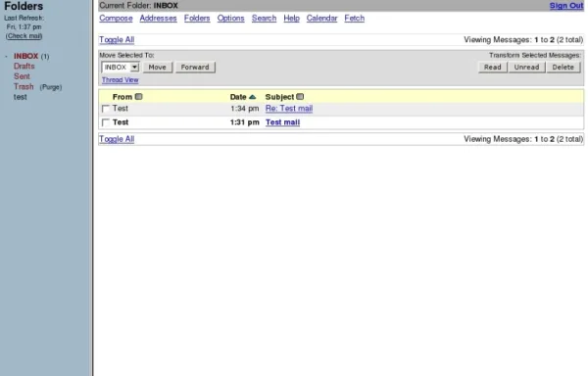This screenshot has height=376, width=588.
Task: Open the INBOX move-to dropdown
Action: click(121, 67)
